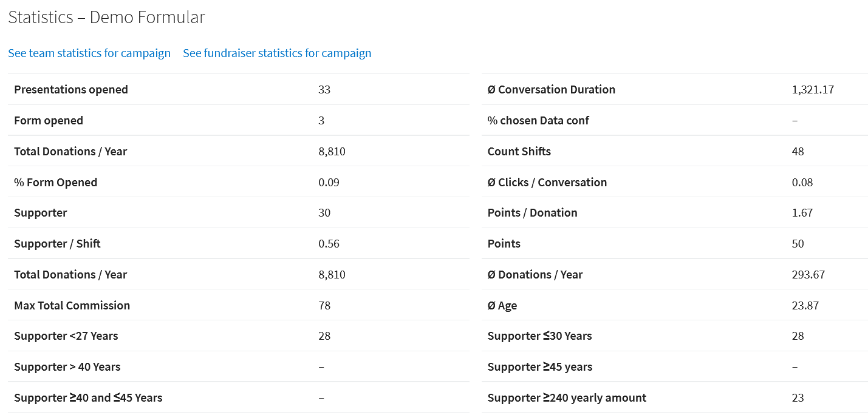Click value 33 for Presentations opened
868x415 pixels.
click(x=324, y=89)
